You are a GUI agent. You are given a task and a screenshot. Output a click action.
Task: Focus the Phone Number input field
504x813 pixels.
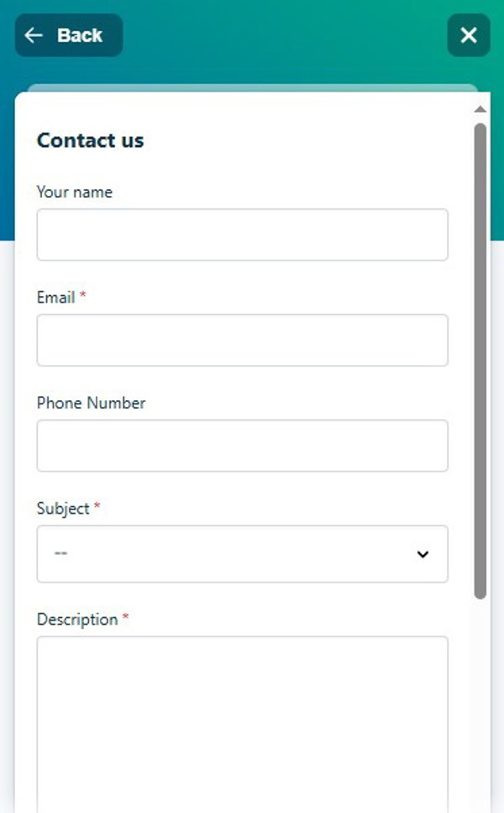(243, 446)
